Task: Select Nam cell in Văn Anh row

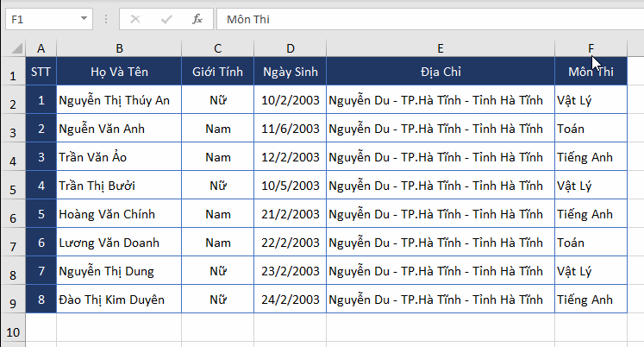Action: [217, 129]
